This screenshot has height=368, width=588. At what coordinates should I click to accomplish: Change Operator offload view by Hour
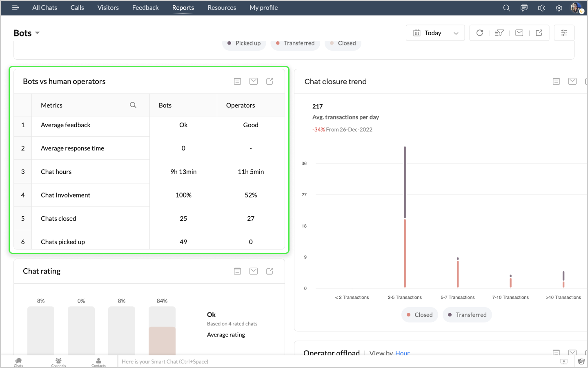[x=402, y=353]
